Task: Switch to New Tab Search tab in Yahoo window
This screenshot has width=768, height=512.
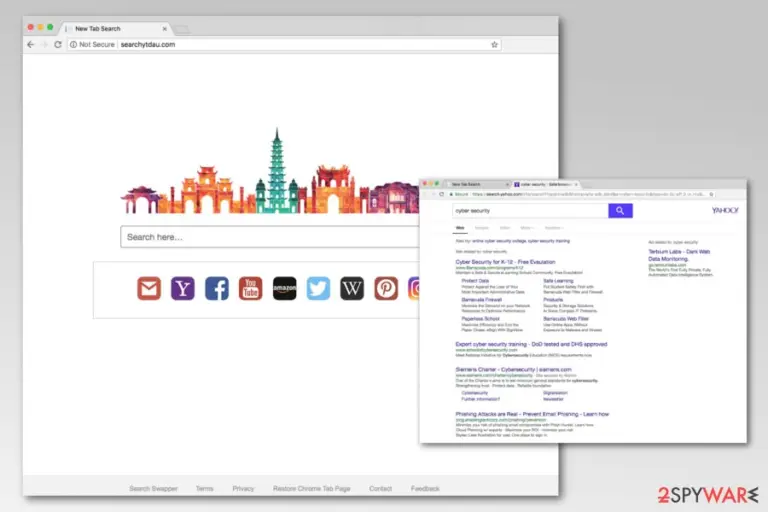Action: (x=476, y=184)
